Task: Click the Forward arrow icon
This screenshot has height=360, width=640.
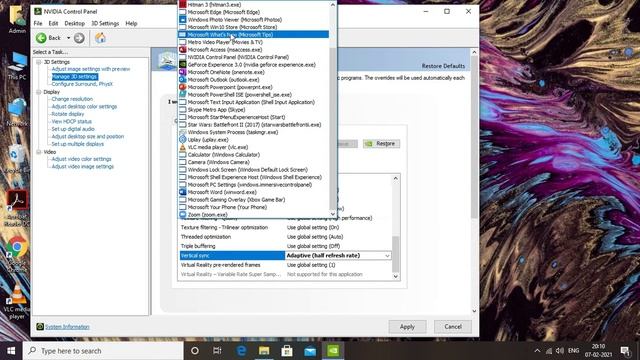Action: point(79,38)
